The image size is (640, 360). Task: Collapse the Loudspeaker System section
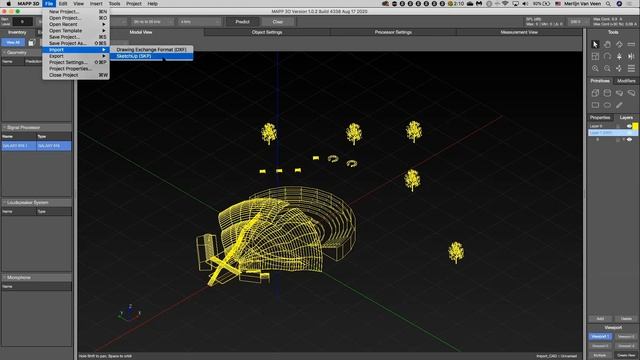[4, 202]
